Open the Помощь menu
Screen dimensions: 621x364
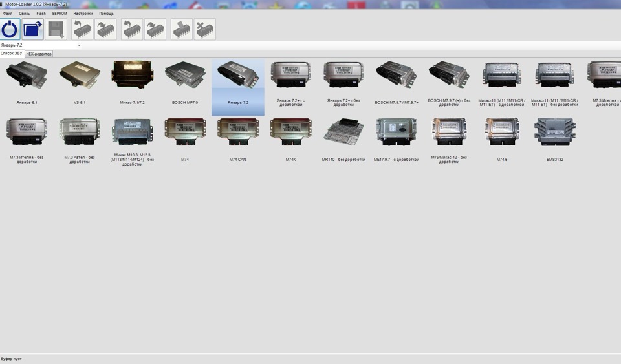click(x=106, y=14)
